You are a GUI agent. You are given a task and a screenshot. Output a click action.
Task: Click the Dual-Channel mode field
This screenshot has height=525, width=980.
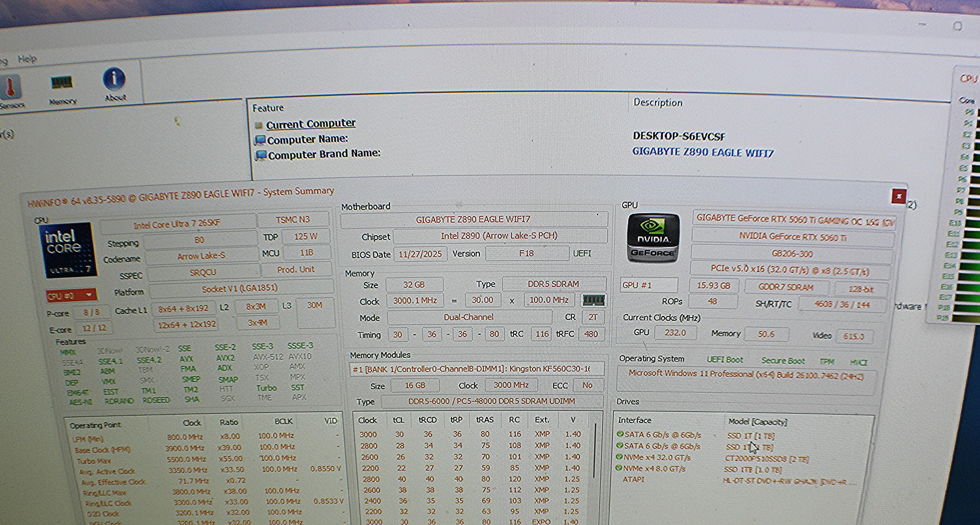tap(468, 317)
